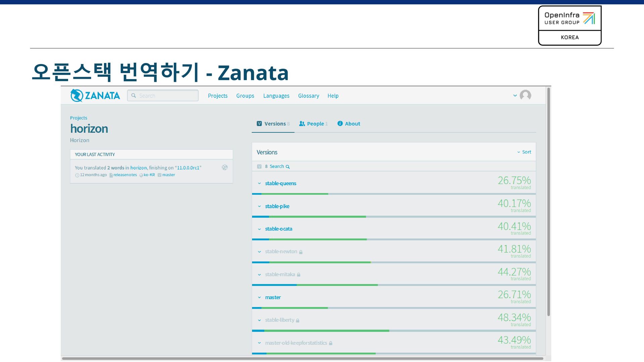Switch to the Versions tab

273,124
